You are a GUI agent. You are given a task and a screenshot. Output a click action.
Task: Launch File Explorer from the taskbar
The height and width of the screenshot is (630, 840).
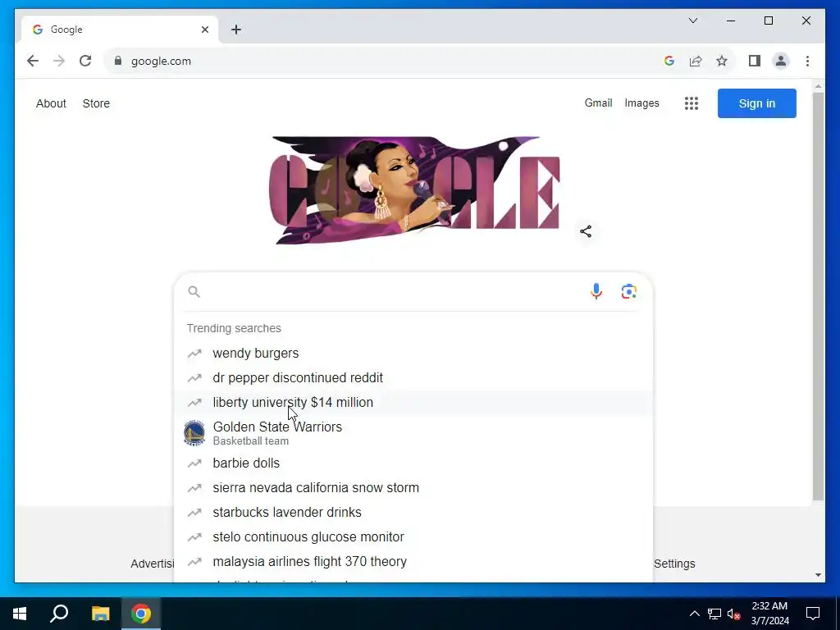coord(100,614)
